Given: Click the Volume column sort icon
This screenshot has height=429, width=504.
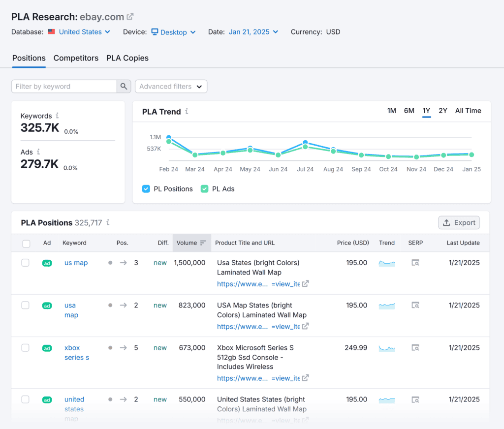Looking at the screenshot, I should (x=203, y=243).
